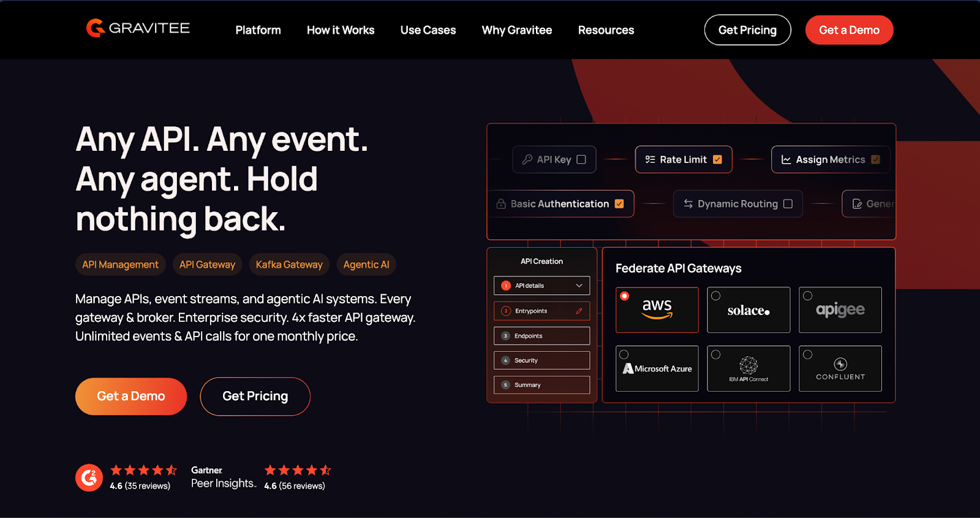Click the Gartner Peer Insights text
The height and width of the screenshot is (518, 980).
224,477
